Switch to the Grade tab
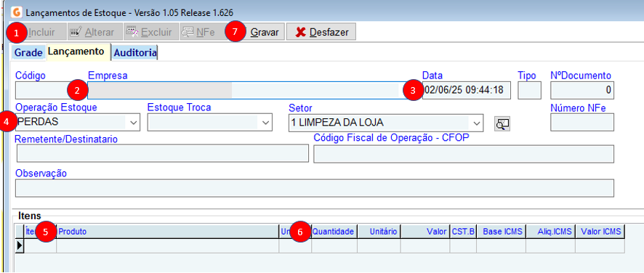The height and width of the screenshot is (273, 644). (x=28, y=52)
